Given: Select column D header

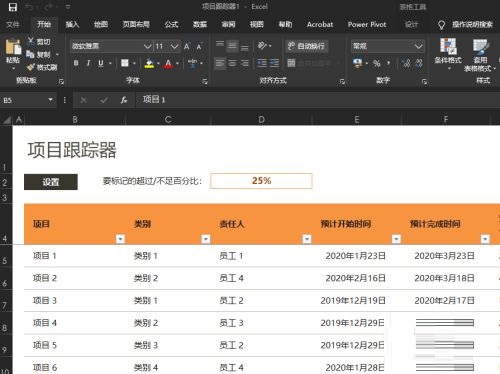Looking at the screenshot, I should coord(262,120).
